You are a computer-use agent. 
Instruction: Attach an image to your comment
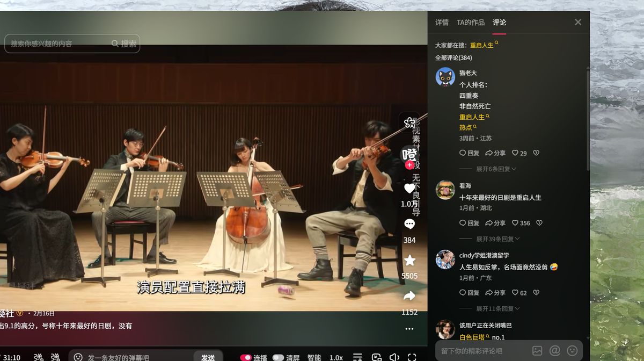[537, 351]
